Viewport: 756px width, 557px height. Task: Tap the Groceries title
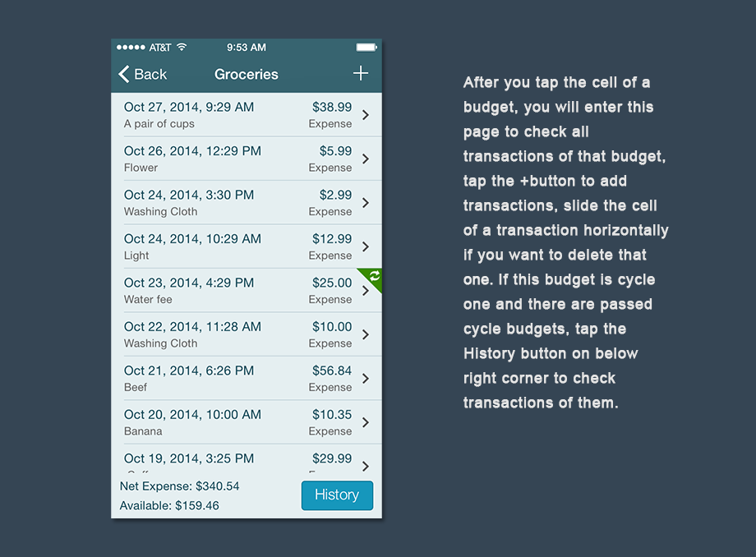tap(247, 75)
